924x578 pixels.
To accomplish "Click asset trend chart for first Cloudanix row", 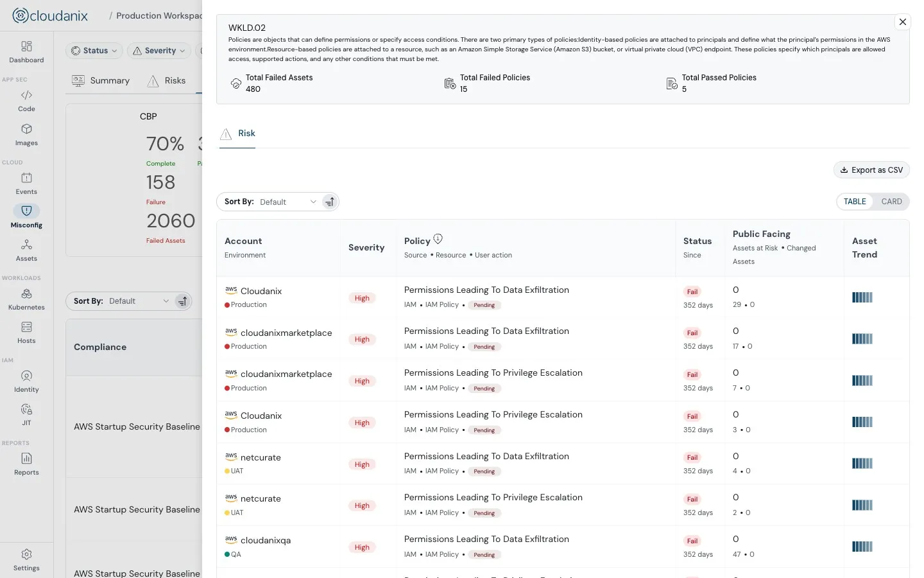I will click(x=862, y=297).
